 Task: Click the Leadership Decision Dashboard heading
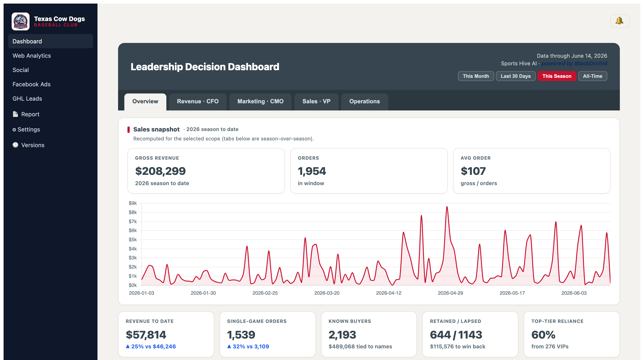click(x=205, y=67)
